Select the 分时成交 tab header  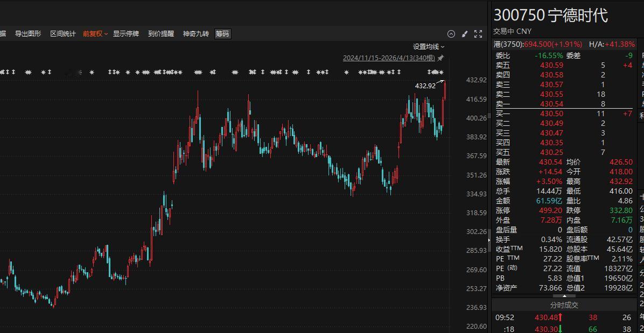pos(564,305)
